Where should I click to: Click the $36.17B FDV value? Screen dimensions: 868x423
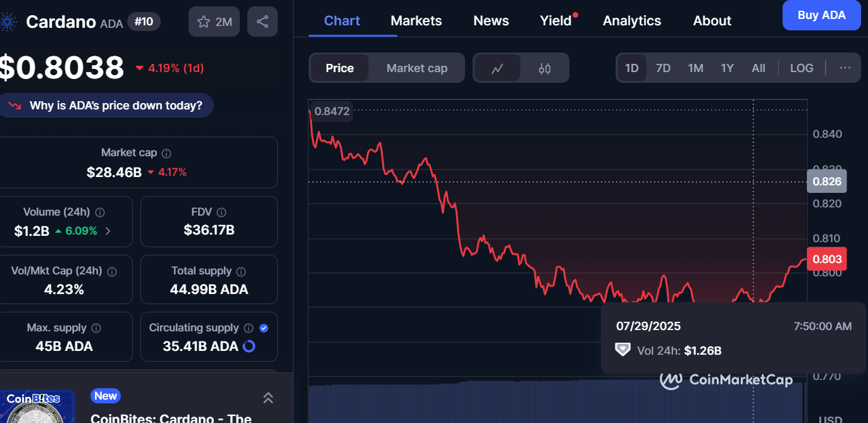[209, 230]
